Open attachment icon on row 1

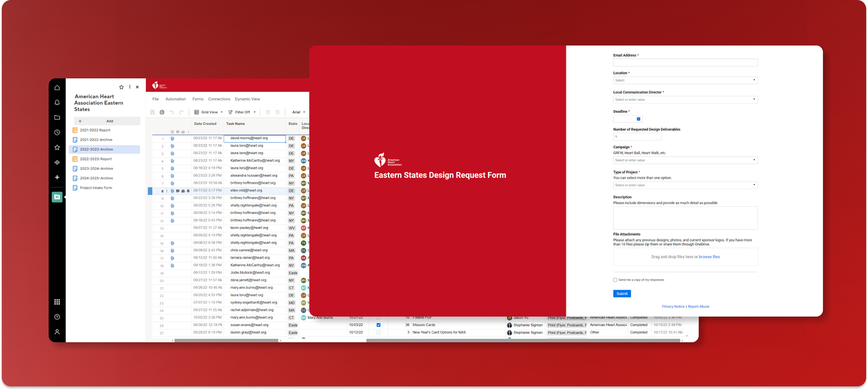pos(172,138)
